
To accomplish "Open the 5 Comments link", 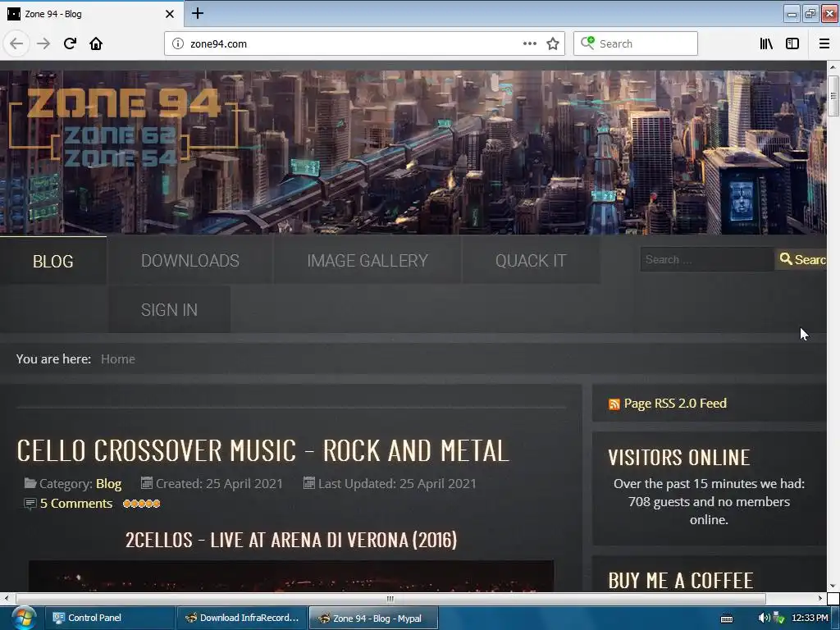I will pyautogui.click(x=76, y=504).
